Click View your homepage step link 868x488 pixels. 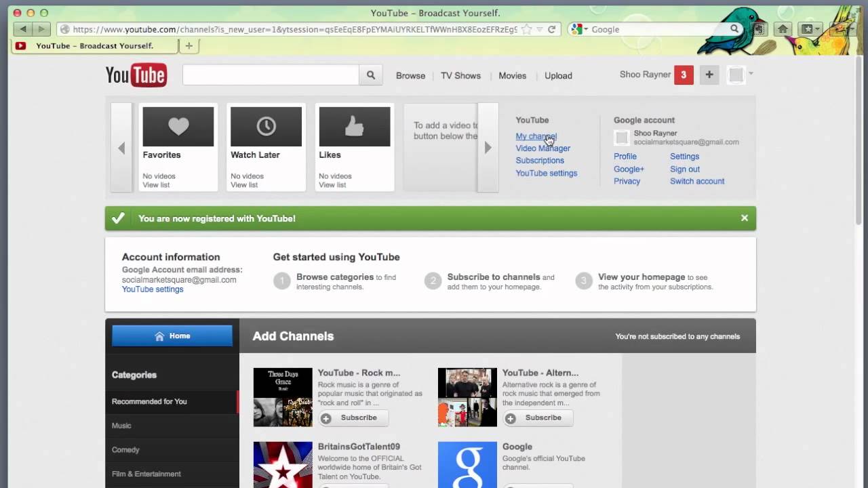(642, 277)
